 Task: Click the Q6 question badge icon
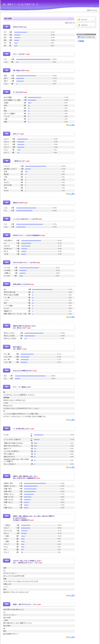pos(7,161)
